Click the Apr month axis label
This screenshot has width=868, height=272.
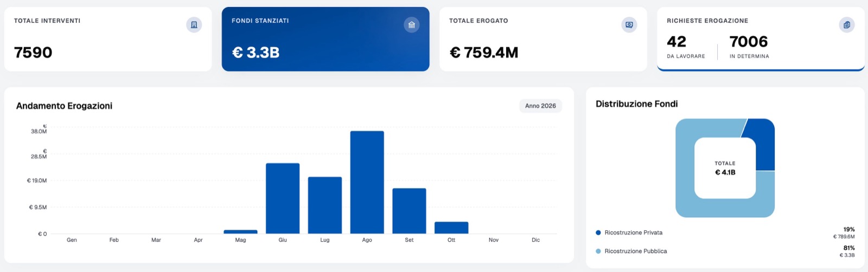(x=199, y=240)
